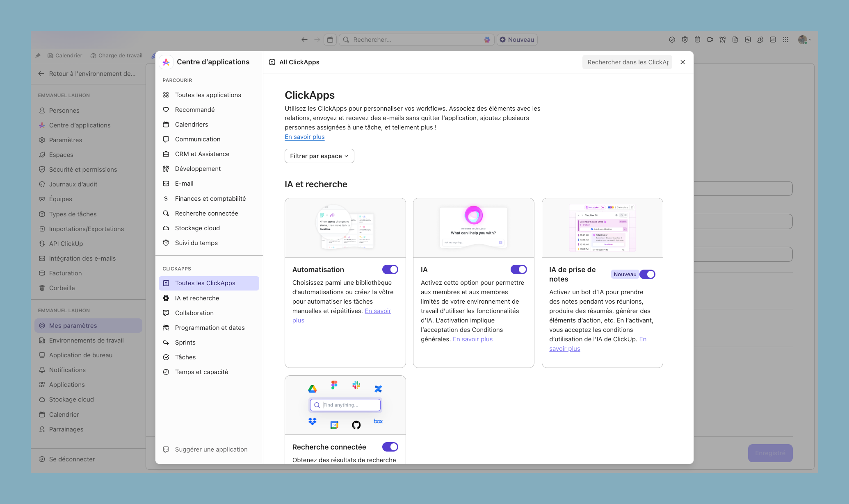
Task: Click the Slack icon in Recherche connectée card
Action: [x=356, y=385]
